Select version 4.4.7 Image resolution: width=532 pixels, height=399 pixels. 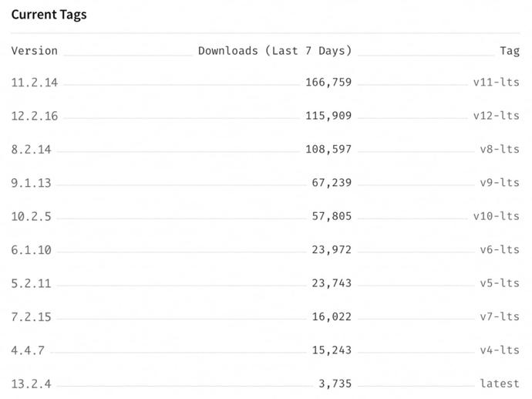tap(28, 350)
